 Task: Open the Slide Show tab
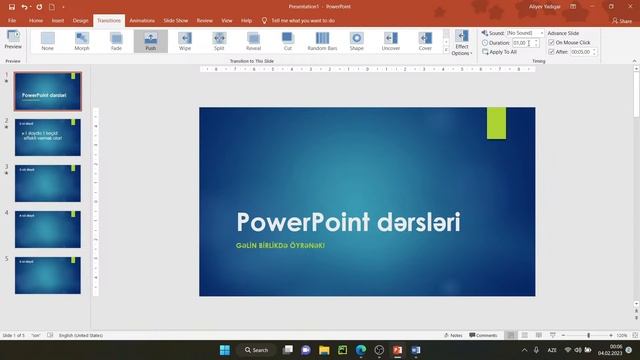coord(176,20)
